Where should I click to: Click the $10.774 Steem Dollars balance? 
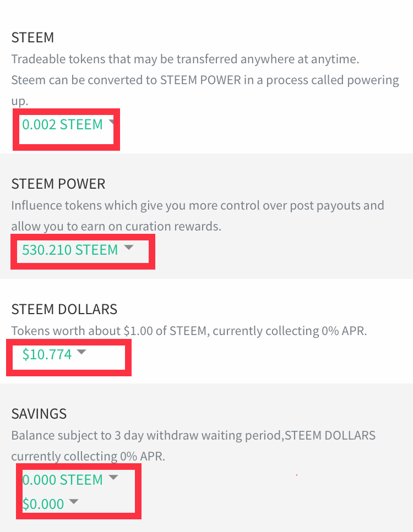click(47, 354)
